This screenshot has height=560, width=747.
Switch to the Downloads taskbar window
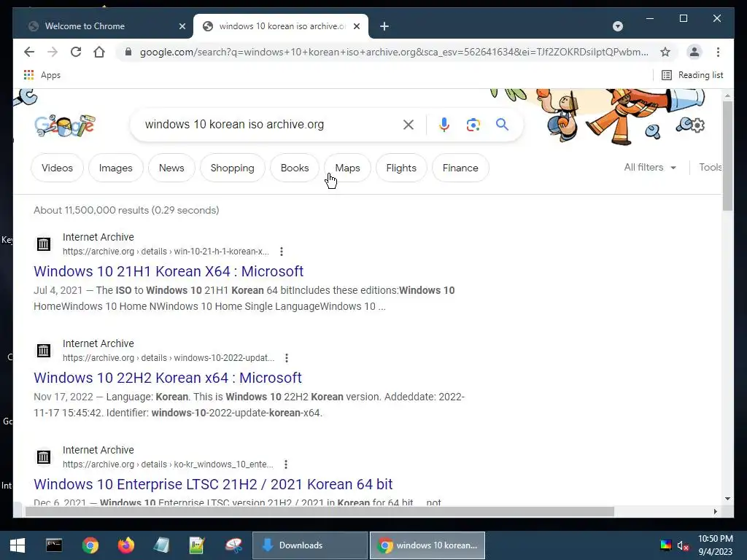click(310, 545)
